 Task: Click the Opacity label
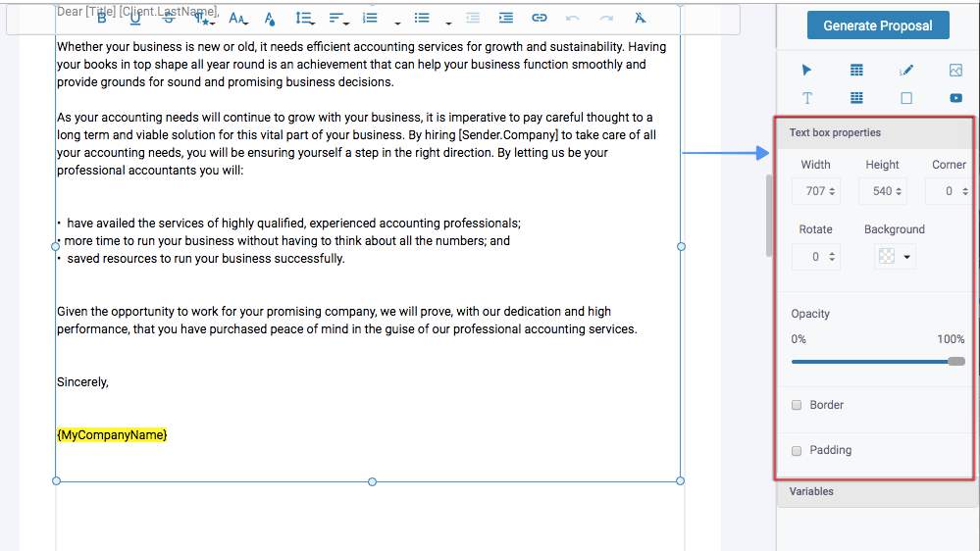coord(810,314)
